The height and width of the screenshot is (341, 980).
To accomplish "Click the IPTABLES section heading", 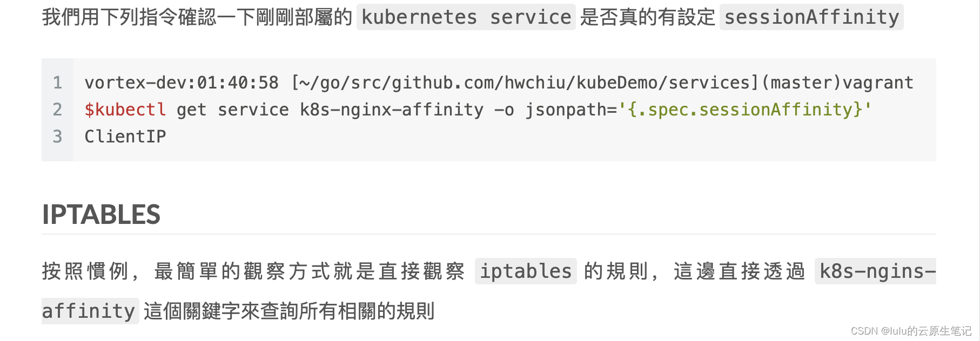I will [101, 214].
